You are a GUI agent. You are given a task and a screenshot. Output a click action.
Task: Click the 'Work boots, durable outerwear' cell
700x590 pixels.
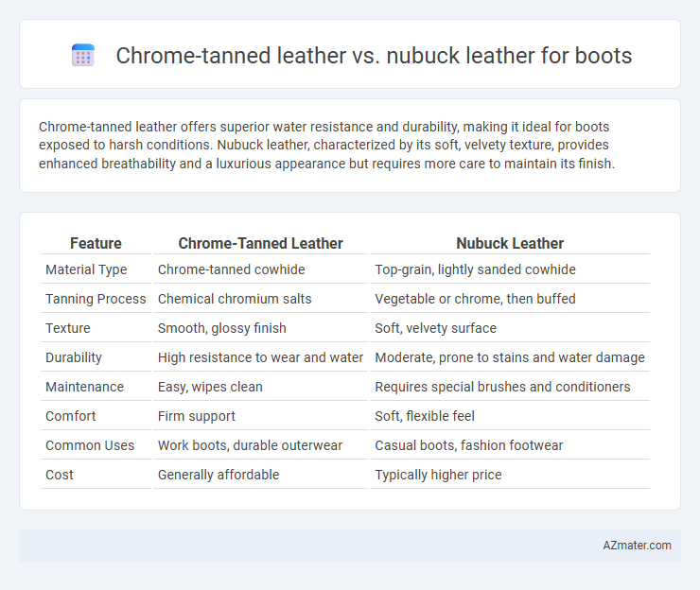tap(250, 445)
